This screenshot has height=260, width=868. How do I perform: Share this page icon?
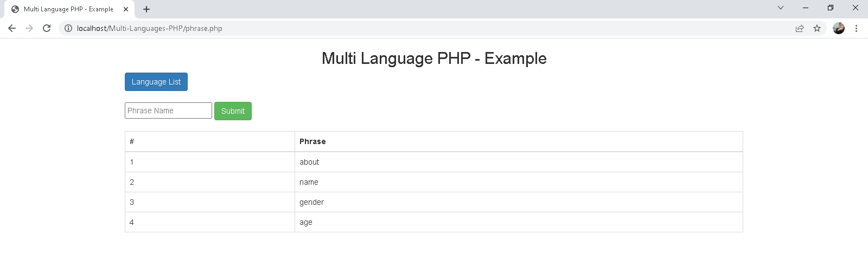(x=800, y=28)
